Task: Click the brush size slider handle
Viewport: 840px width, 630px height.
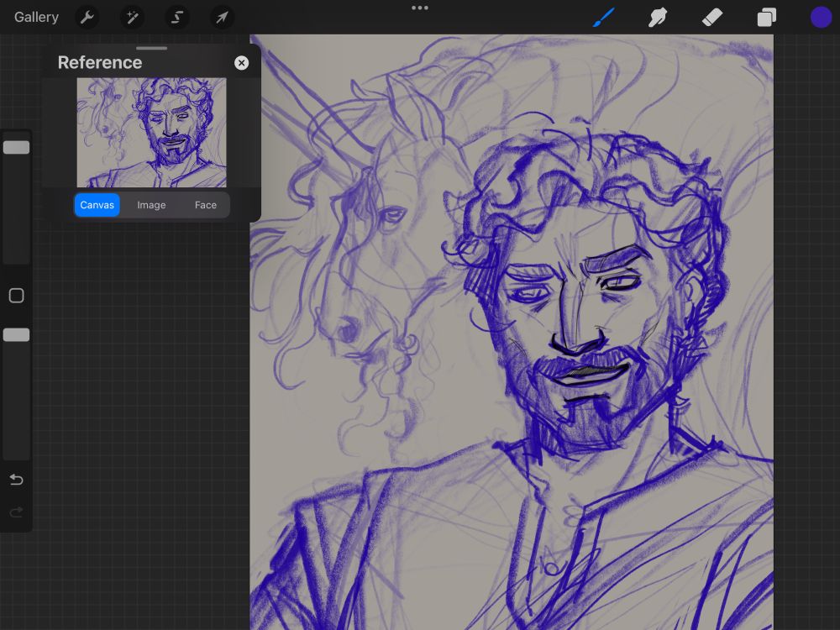Action: [16, 148]
